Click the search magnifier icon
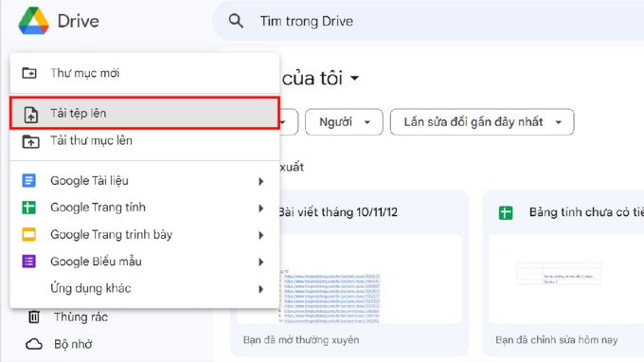This screenshot has width=644, height=362. click(236, 21)
